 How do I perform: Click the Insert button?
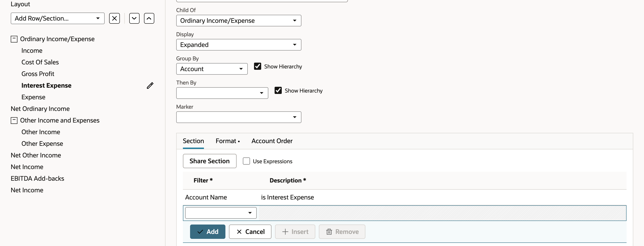point(295,231)
